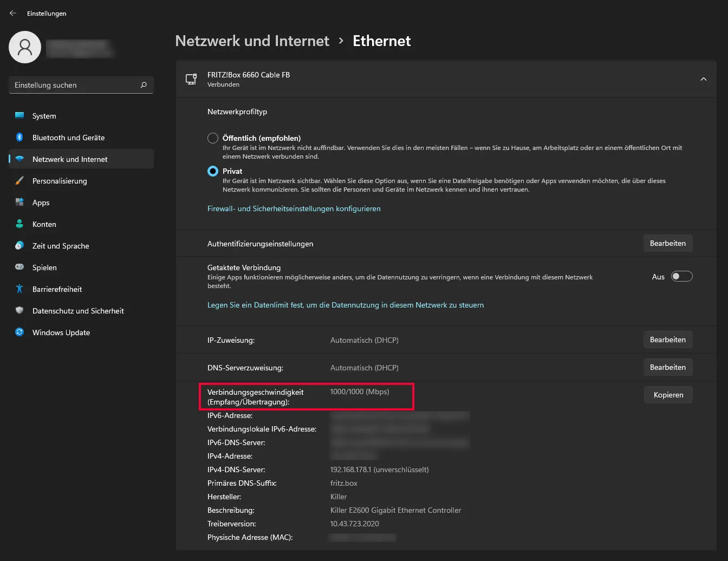
Task: Click Bearbeiten next to DNS-Serverzuweisung
Action: (668, 368)
